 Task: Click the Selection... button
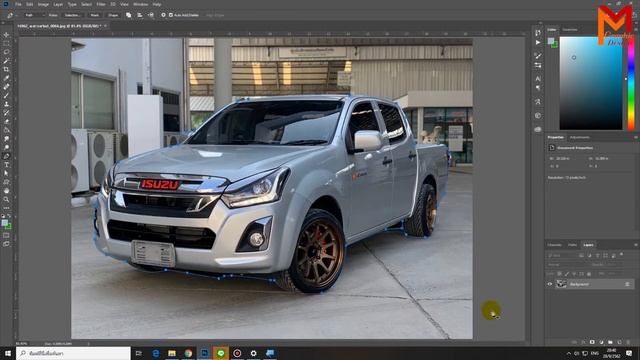[x=73, y=15]
